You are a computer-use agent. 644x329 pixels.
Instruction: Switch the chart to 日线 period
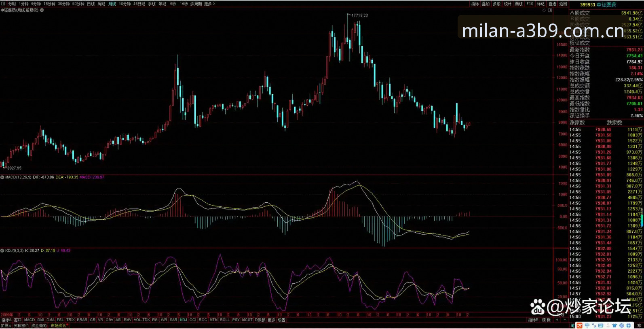click(91, 4)
